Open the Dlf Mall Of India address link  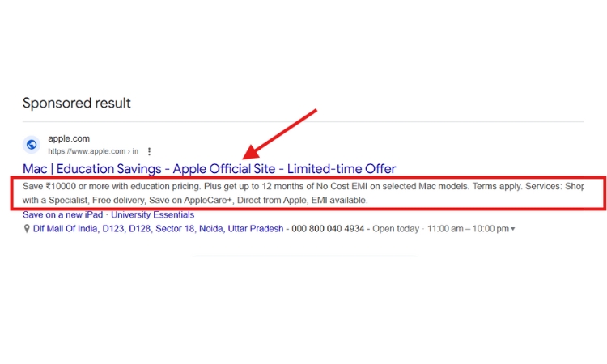click(x=158, y=229)
